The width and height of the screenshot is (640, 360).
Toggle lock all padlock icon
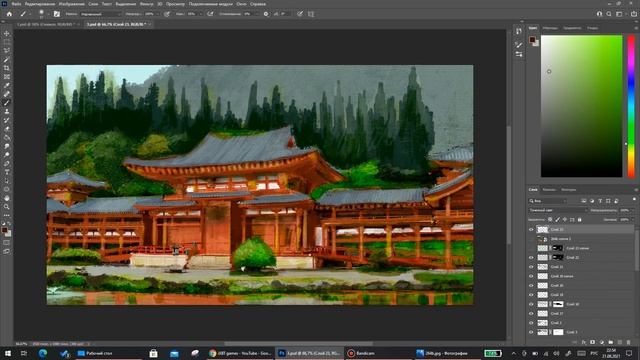[579, 220]
